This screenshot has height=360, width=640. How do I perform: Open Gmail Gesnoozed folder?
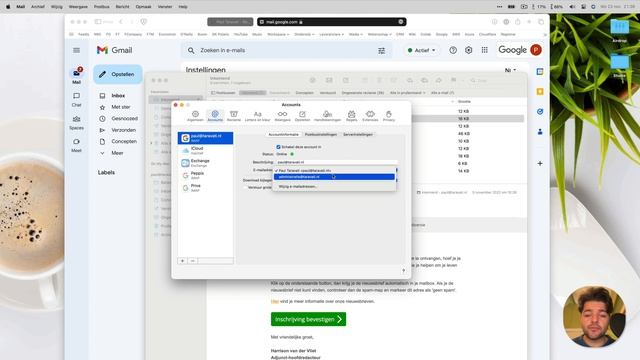124,118
